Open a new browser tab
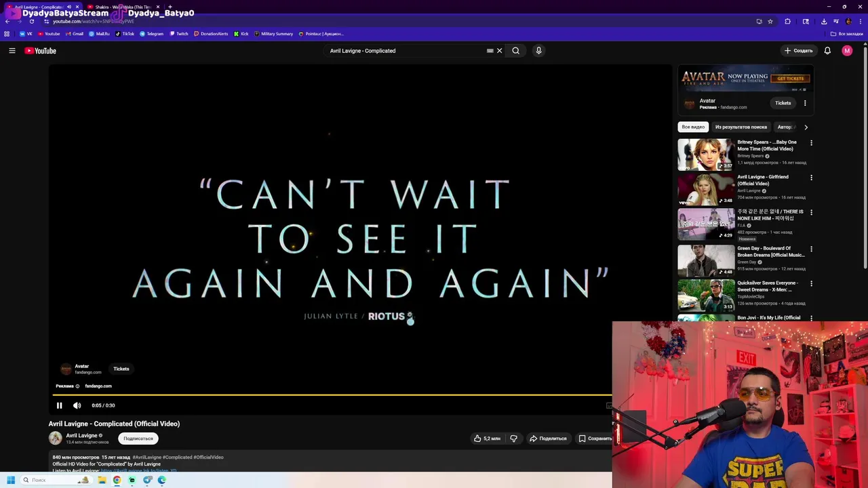The height and width of the screenshot is (488, 868). (170, 7)
